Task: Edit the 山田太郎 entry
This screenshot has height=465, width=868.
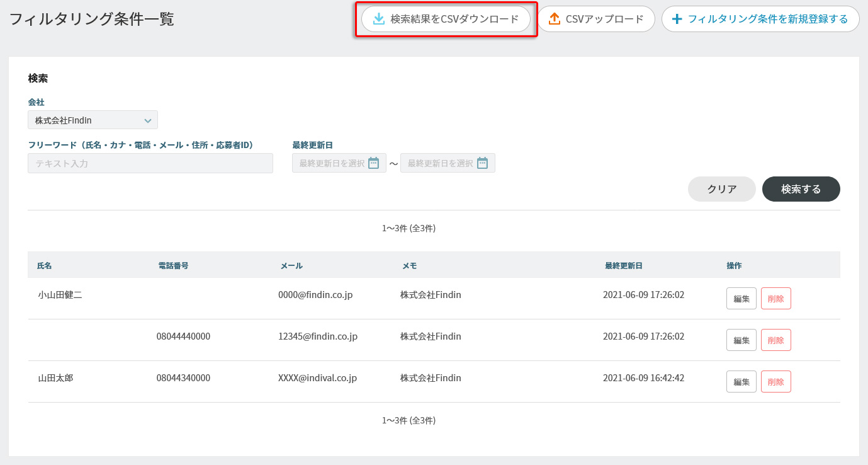Action: tap(741, 382)
